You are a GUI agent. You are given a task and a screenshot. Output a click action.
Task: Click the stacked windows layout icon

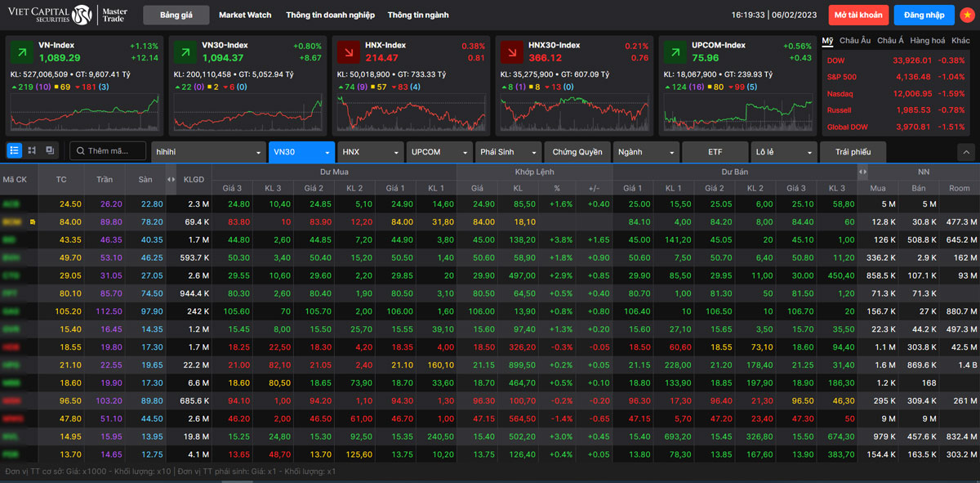(x=50, y=150)
